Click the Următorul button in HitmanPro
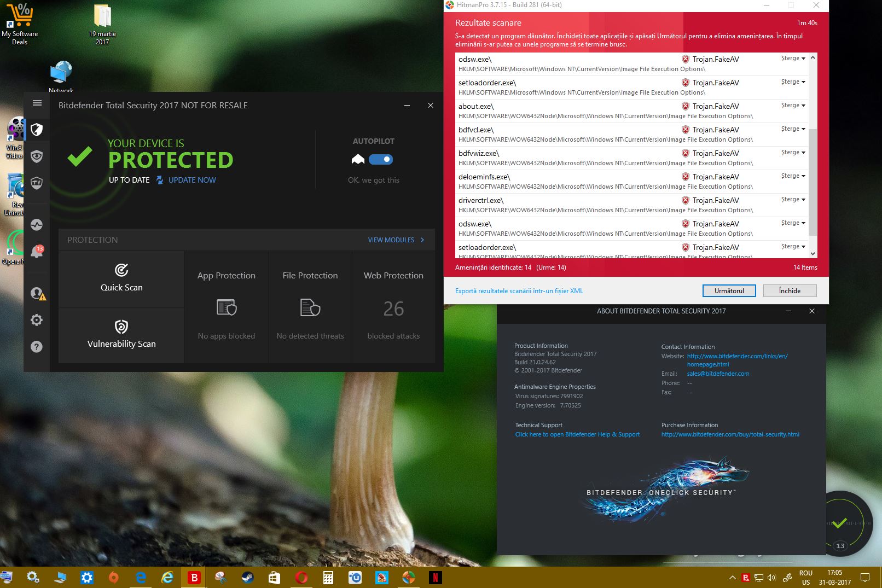Image resolution: width=882 pixels, height=588 pixels. click(x=729, y=291)
